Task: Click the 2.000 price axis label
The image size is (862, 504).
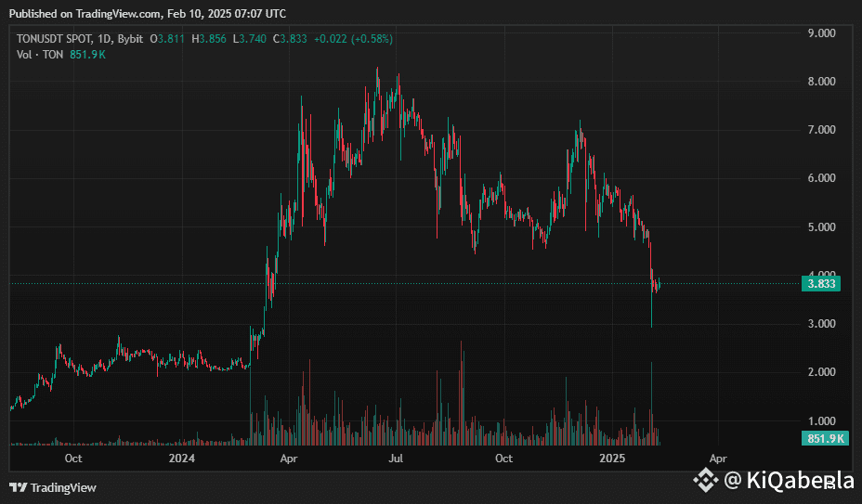Action: pos(821,372)
